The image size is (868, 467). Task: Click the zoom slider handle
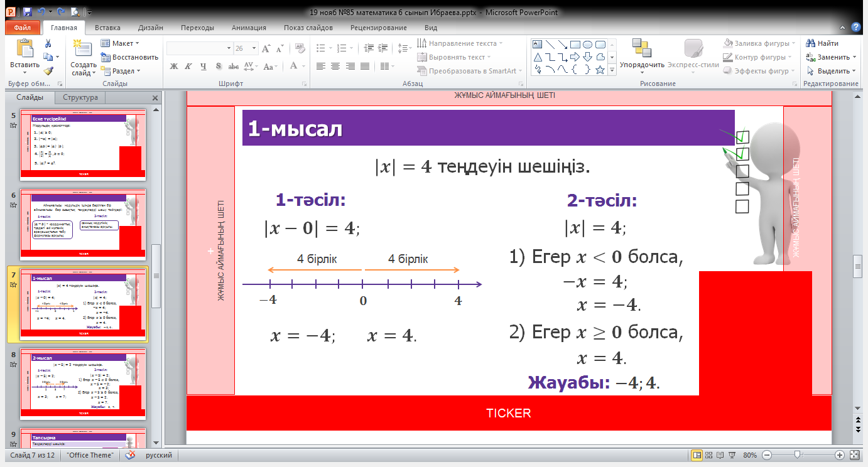(x=797, y=454)
